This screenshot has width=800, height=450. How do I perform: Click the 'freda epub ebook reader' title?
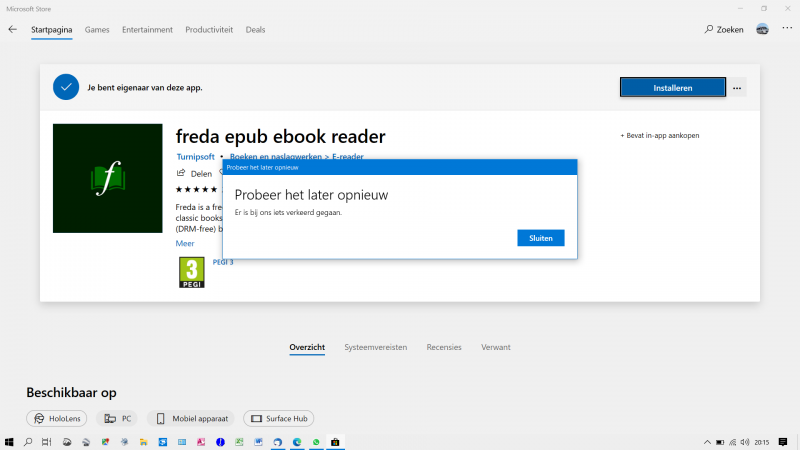pyautogui.click(x=281, y=136)
